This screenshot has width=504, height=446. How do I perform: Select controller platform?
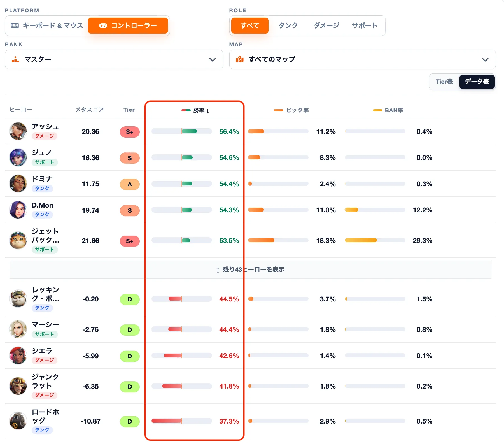click(x=128, y=25)
